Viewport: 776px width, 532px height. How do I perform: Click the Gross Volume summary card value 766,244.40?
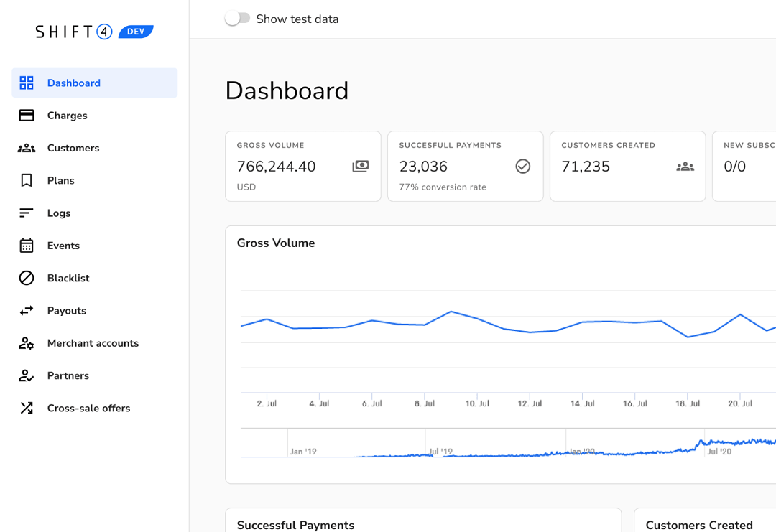tap(276, 167)
